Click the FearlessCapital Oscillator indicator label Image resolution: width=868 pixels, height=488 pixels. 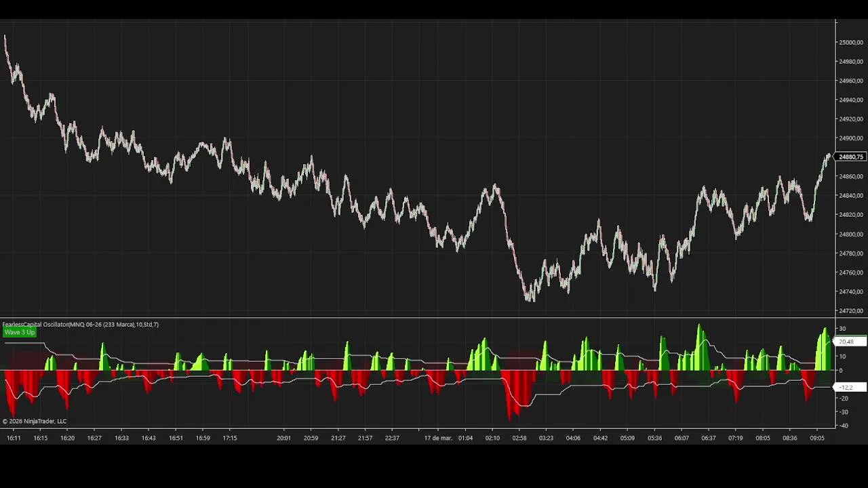click(81, 325)
